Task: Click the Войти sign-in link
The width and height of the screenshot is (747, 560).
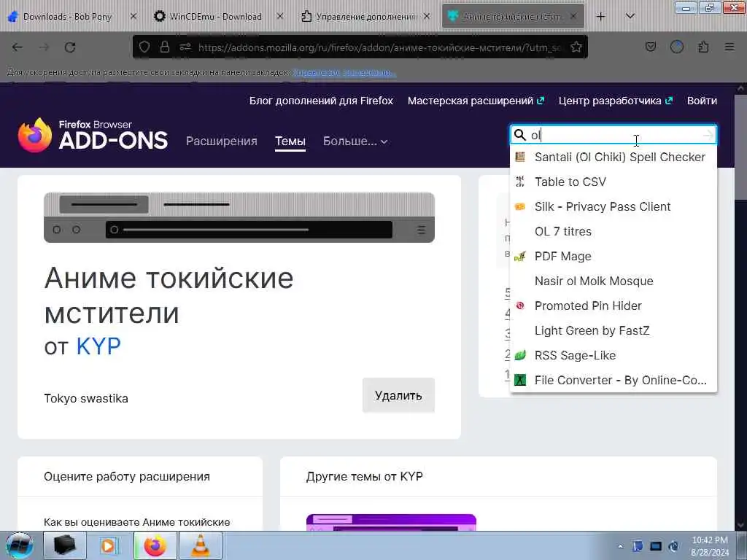Action: 702,101
